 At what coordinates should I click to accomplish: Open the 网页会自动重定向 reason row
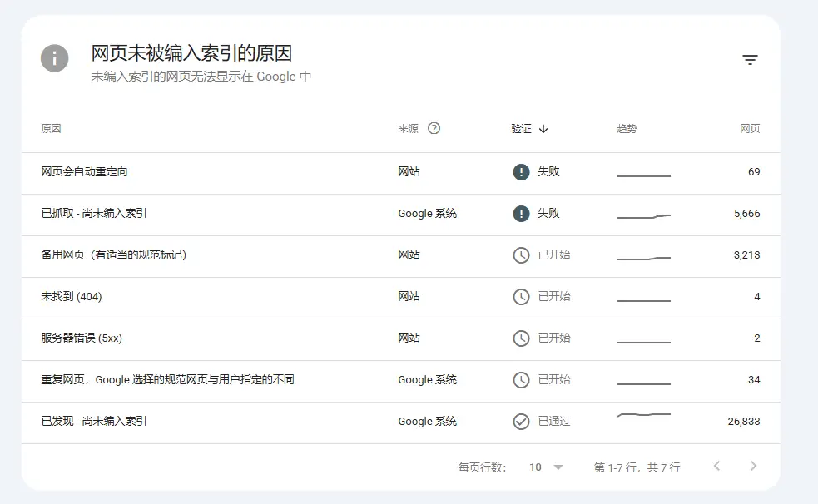pyautogui.click(x=400, y=174)
